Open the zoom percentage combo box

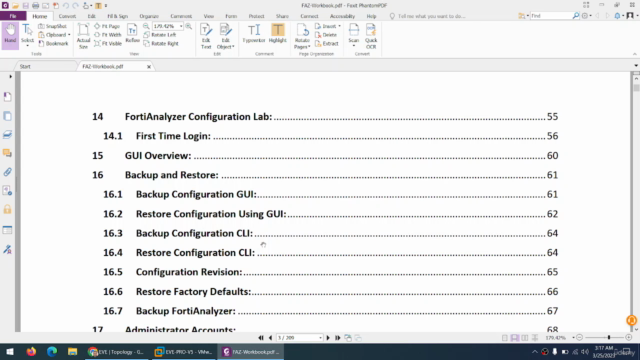pyautogui.click(x=168, y=26)
